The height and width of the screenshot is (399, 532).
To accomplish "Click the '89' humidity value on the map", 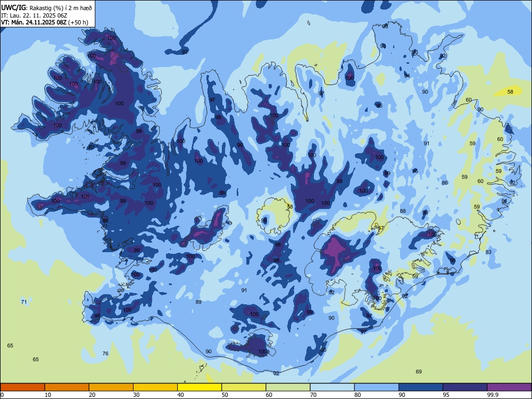I will click(198, 302).
